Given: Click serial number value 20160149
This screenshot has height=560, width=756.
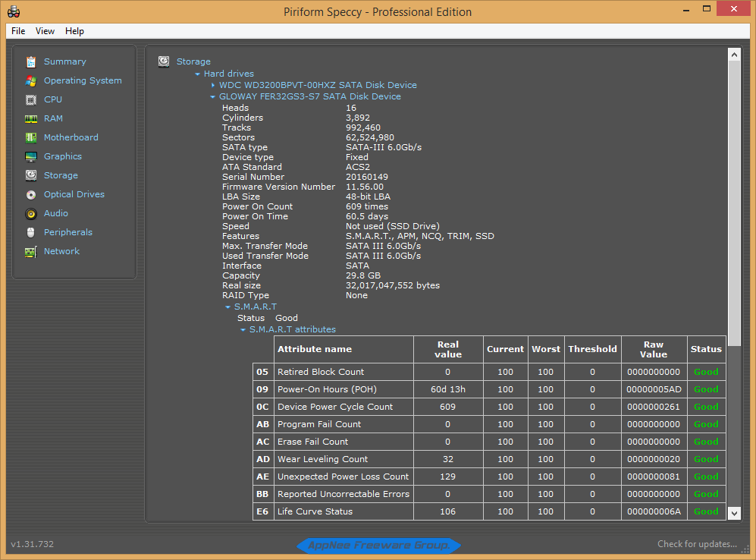Looking at the screenshot, I should 367,177.
